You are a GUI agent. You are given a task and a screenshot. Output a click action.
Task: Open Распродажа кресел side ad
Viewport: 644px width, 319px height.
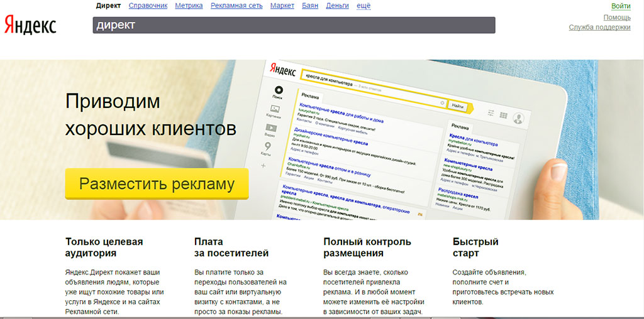tap(458, 193)
